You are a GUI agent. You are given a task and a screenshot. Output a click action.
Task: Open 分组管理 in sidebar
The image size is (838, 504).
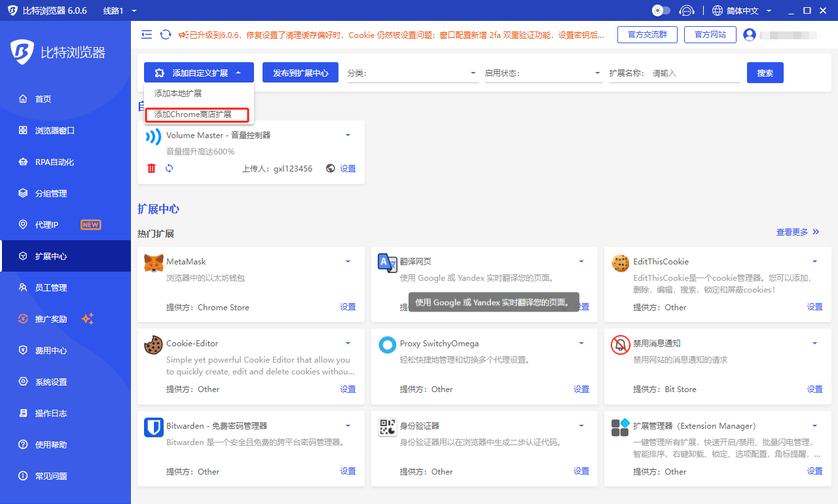tap(65, 193)
